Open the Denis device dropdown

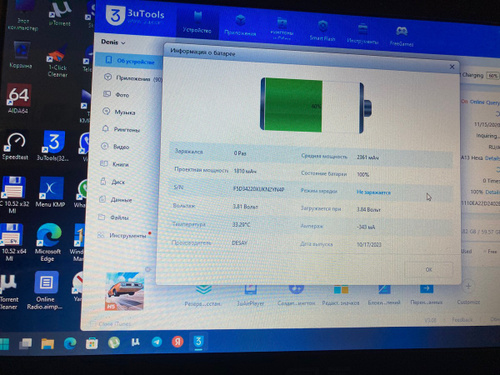[113, 42]
